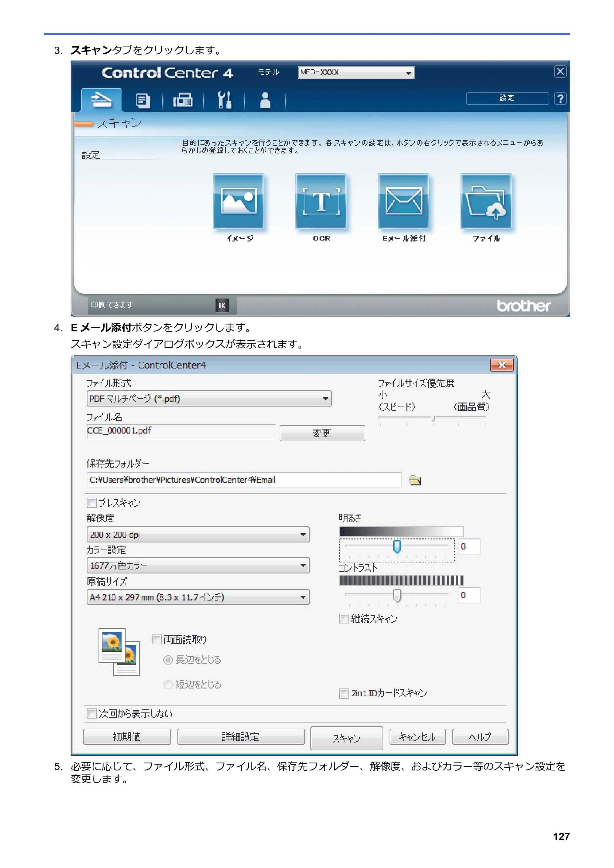Open the Scan tab in ControlCenter4
614x868 pixels.
point(101,100)
